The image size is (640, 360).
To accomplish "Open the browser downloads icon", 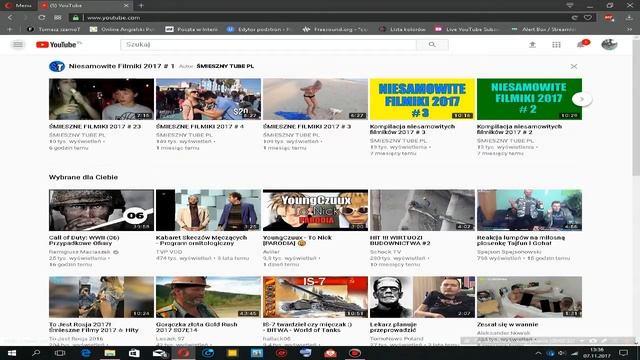I will click(x=629, y=18).
